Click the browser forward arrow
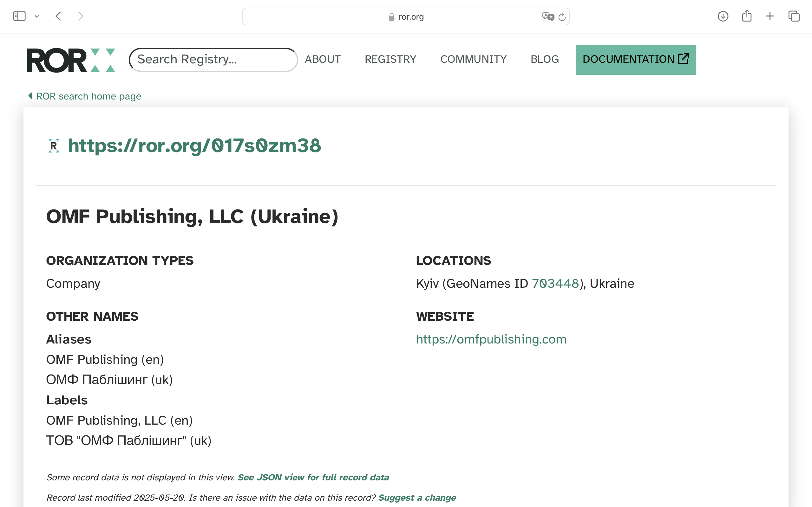 81,16
